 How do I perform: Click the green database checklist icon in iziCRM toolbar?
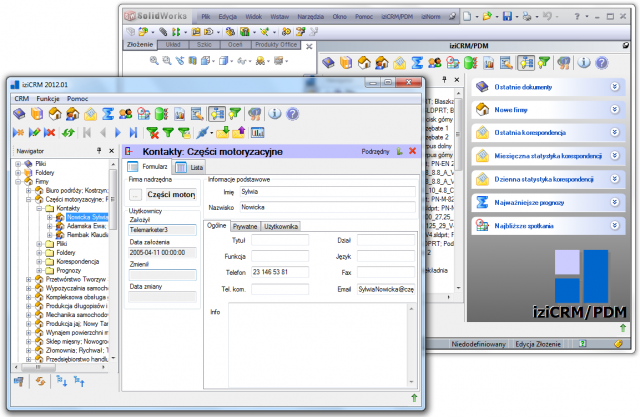coord(161,113)
